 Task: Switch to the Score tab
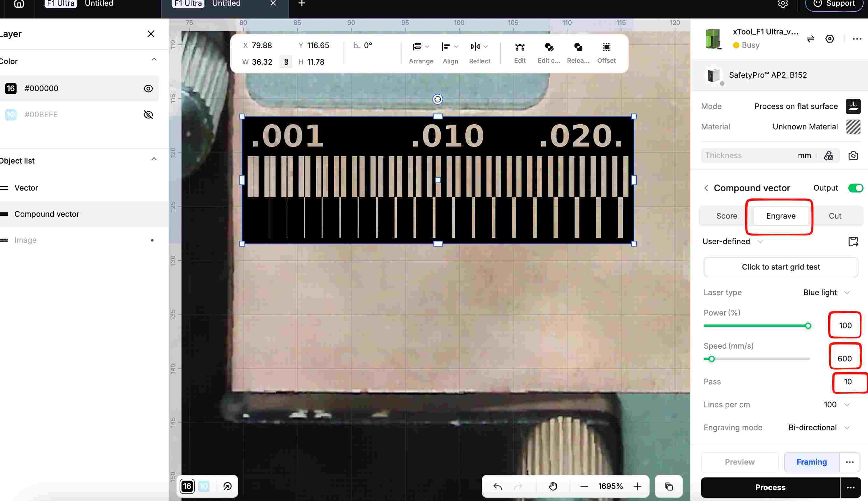click(726, 216)
